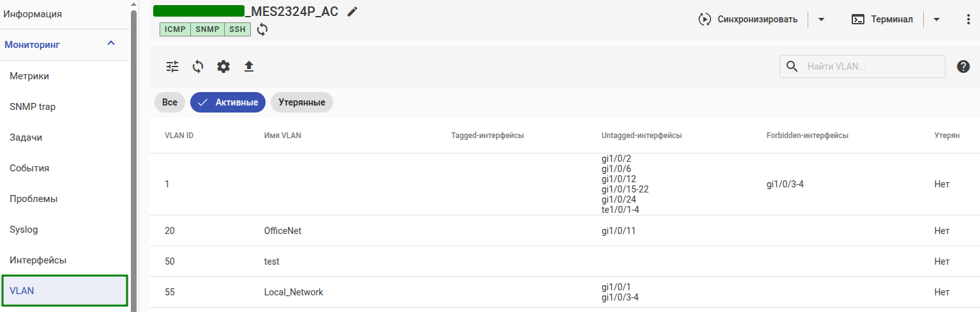
Task: Go to Интерфейсы in the sidebar
Action: pos(38,260)
